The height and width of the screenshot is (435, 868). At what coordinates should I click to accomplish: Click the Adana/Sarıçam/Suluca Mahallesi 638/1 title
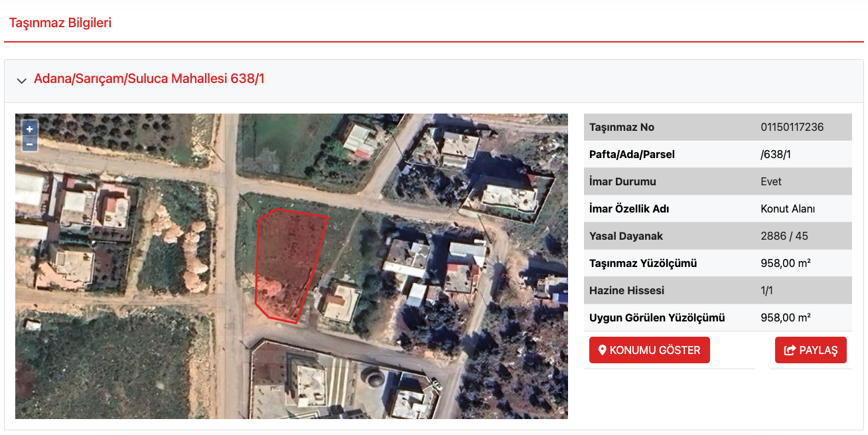[x=149, y=79]
